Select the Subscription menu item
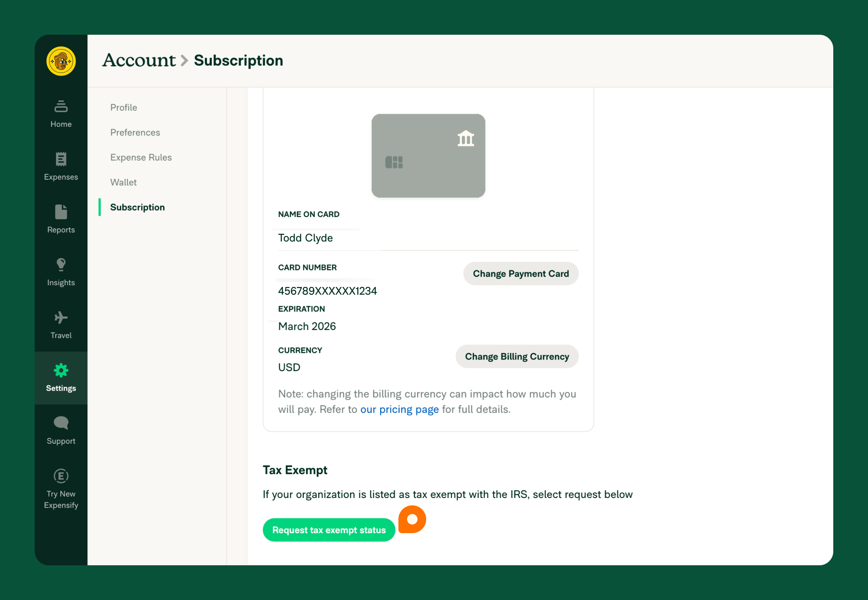Image resolution: width=868 pixels, height=600 pixels. click(x=137, y=207)
